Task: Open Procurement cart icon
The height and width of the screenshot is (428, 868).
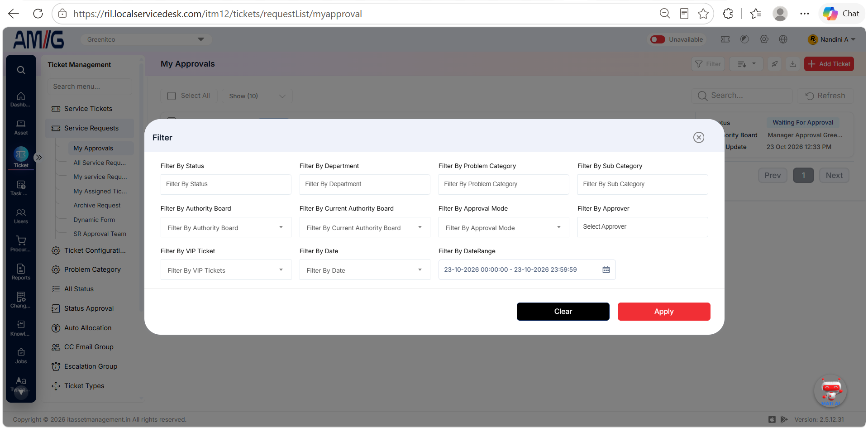Action: [21, 244]
